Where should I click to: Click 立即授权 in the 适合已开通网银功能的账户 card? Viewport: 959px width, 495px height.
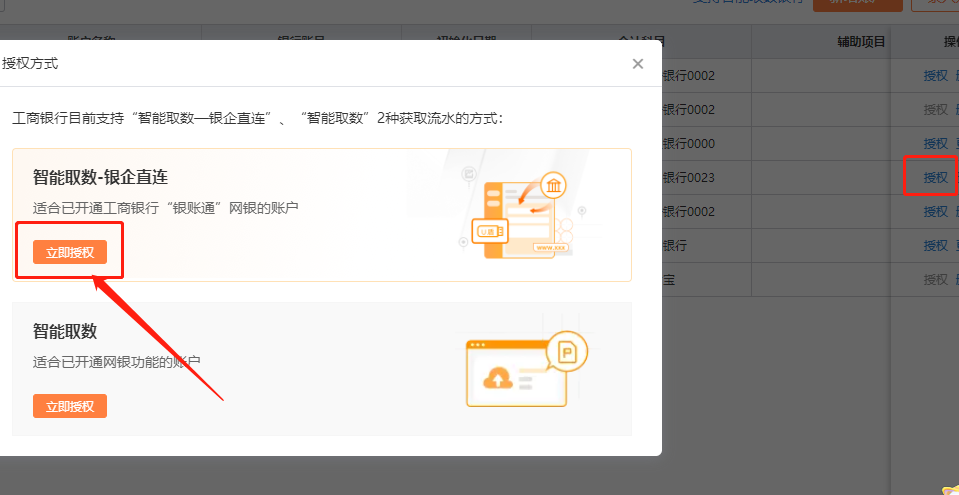pyautogui.click(x=70, y=406)
